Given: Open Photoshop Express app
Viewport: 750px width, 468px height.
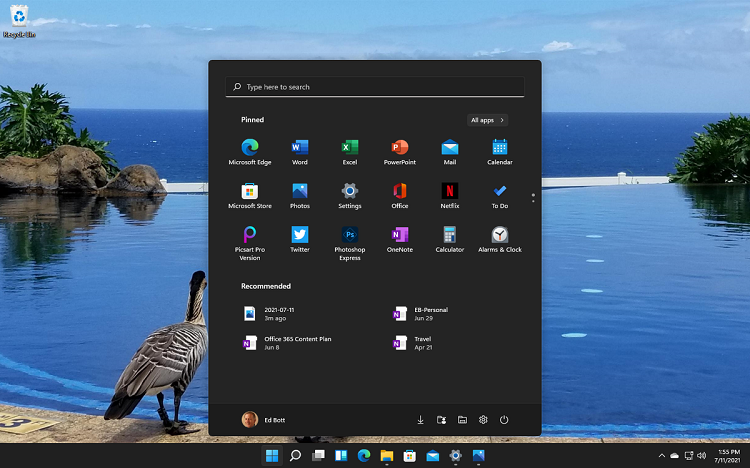Looking at the screenshot, I should pyautogui.click(x=350, y=236).
